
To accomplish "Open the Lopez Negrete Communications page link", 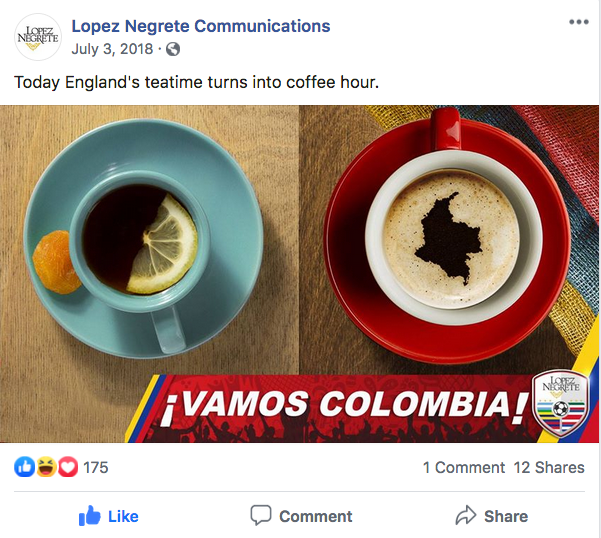I will coord(201,26).
